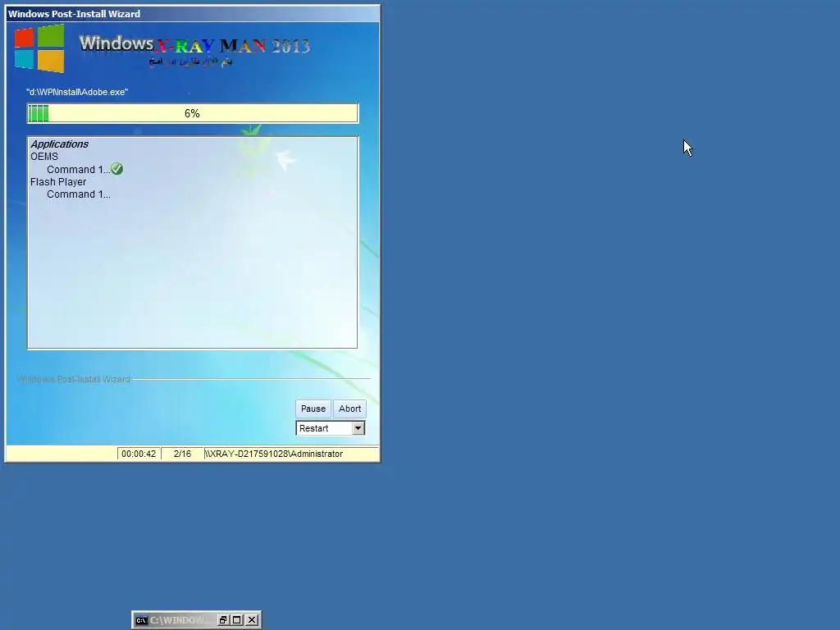840x630 pixels.
Task: Click the 2/16 progress counter in status bar
Action: click(182, 454)
